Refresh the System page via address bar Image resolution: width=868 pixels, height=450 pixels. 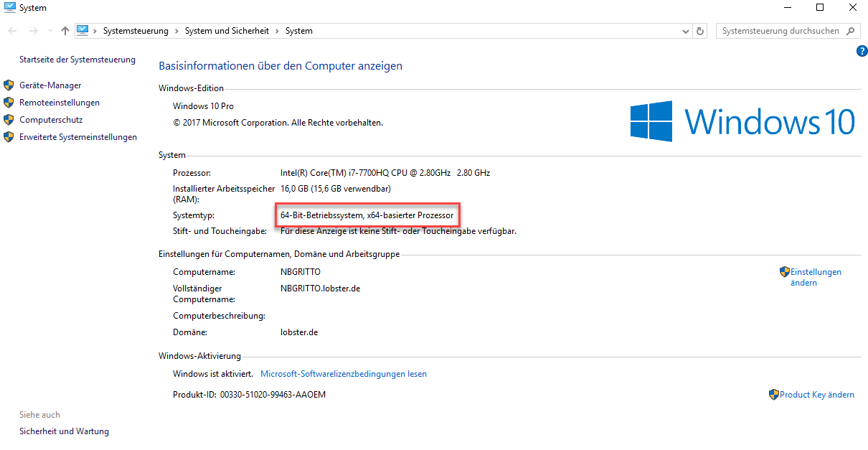pos(701,31)
